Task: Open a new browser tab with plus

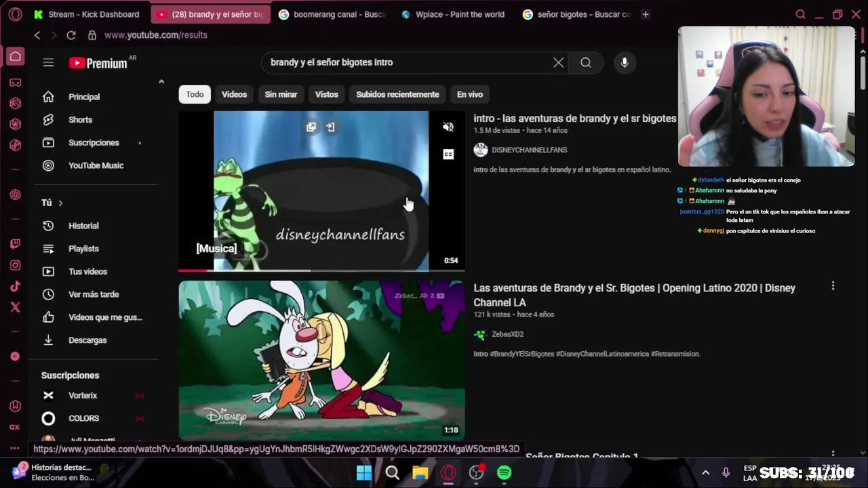Action: 645,14
